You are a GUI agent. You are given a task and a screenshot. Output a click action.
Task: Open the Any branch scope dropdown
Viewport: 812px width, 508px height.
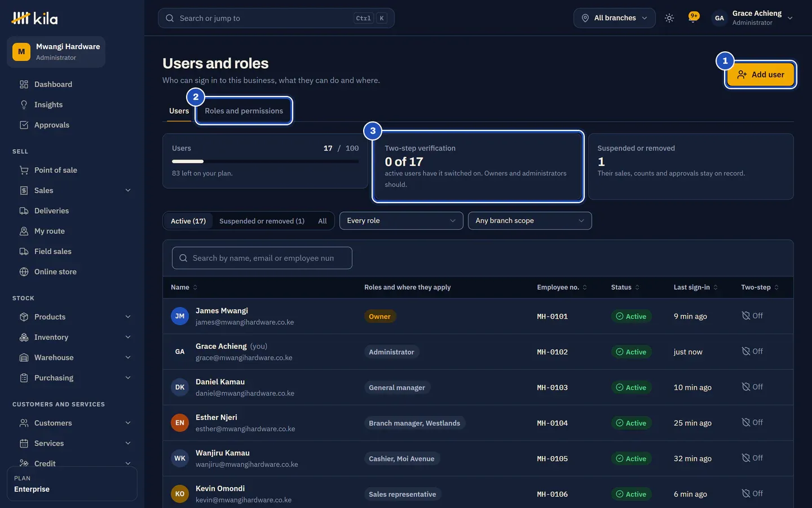click(x=530, y=221)
